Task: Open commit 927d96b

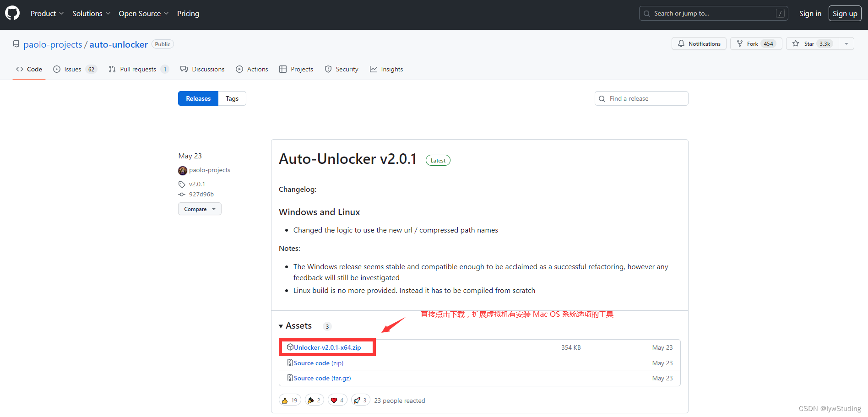Action: point(201,194)
